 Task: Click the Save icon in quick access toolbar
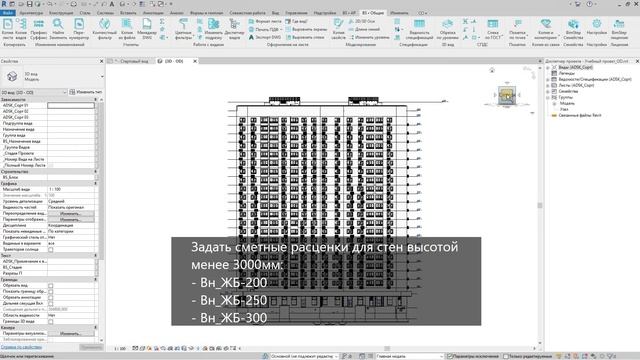pyautogui.click(x=29, y=4)
